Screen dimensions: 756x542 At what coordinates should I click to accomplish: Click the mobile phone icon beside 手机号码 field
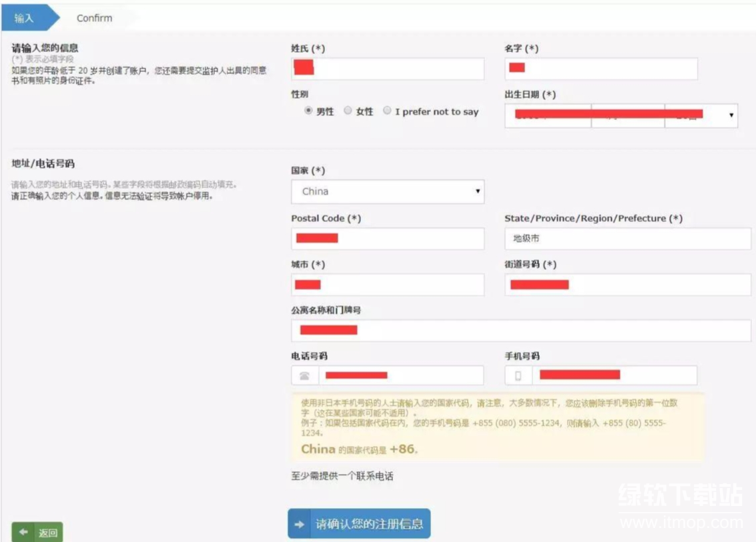[518, 376]
